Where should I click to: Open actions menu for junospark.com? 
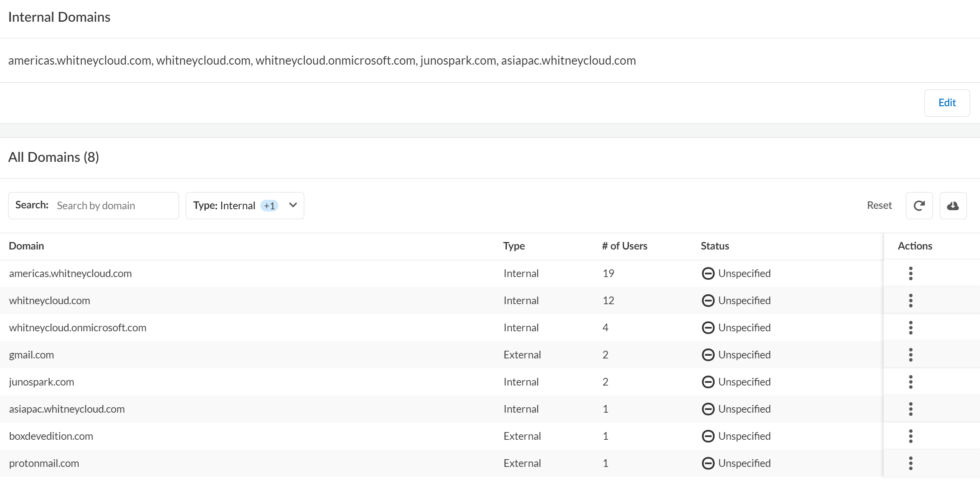(910, 382)
